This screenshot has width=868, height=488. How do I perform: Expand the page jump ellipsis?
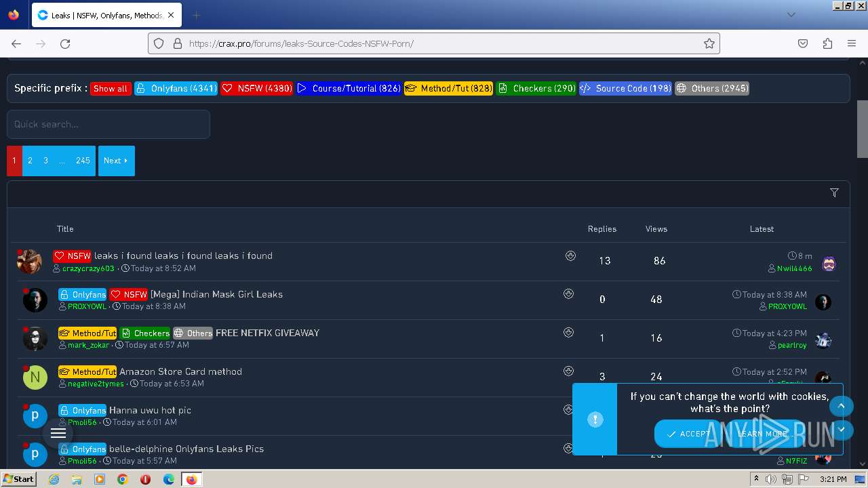(62, 161)
